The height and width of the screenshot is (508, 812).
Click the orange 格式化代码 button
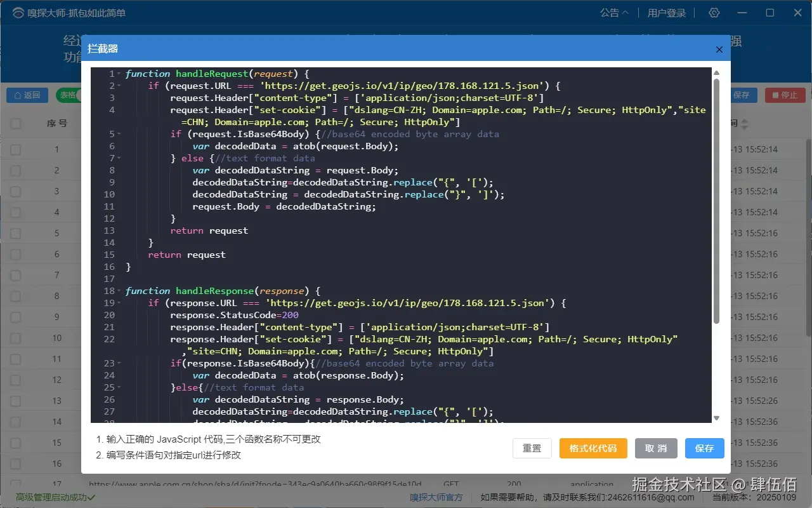pyautogui.click(x=593, y=448)
